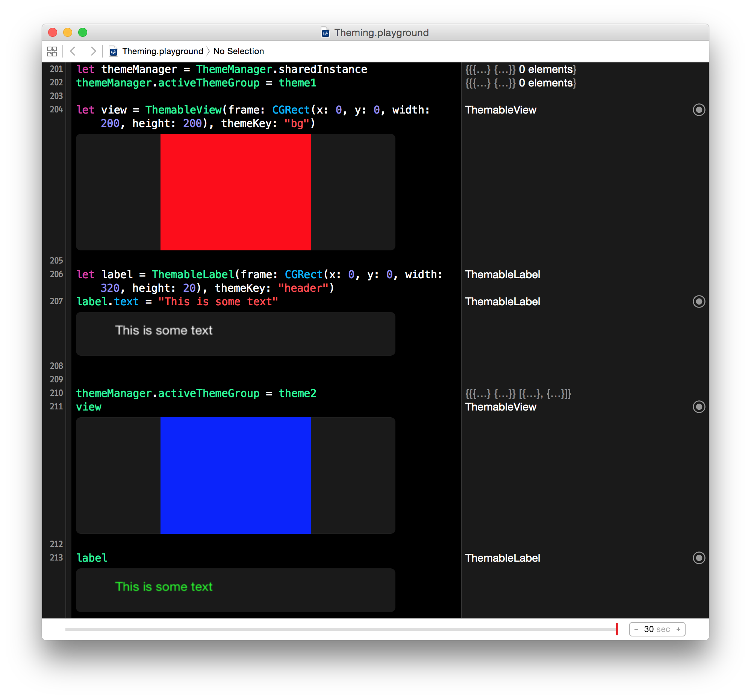Click result '0 elements' for line 201

tap(545, 70)
